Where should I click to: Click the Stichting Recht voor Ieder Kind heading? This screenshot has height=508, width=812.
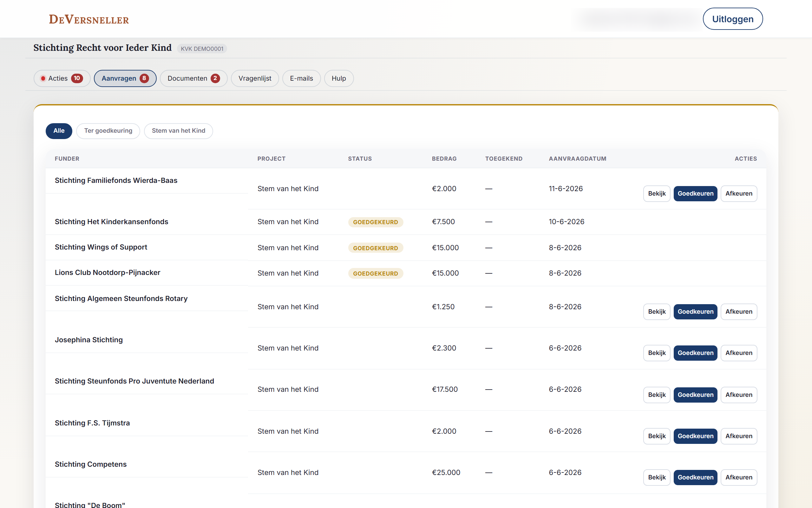click(102, 48)
